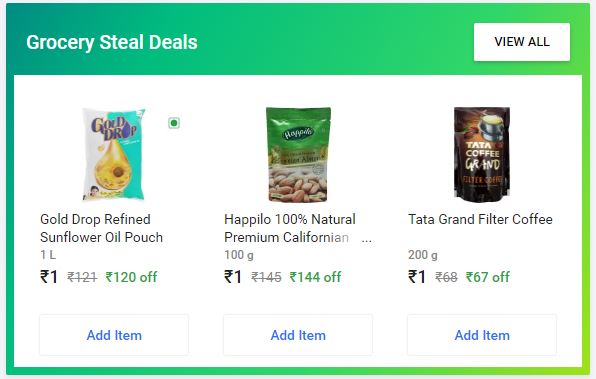Add Tata Grand Filter Coffee item

click(x=482, y=335)
